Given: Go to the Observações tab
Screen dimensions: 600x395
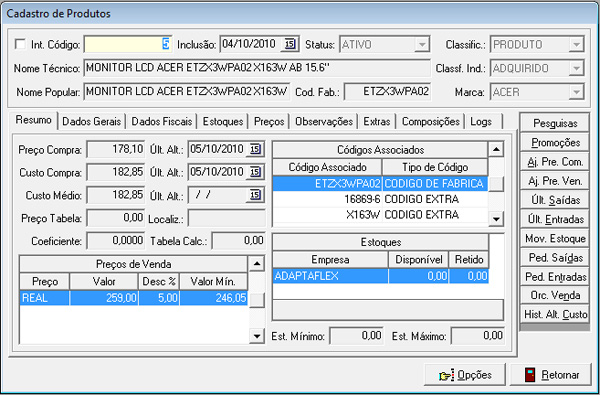Looking at the screenshot, I should 324,122.
